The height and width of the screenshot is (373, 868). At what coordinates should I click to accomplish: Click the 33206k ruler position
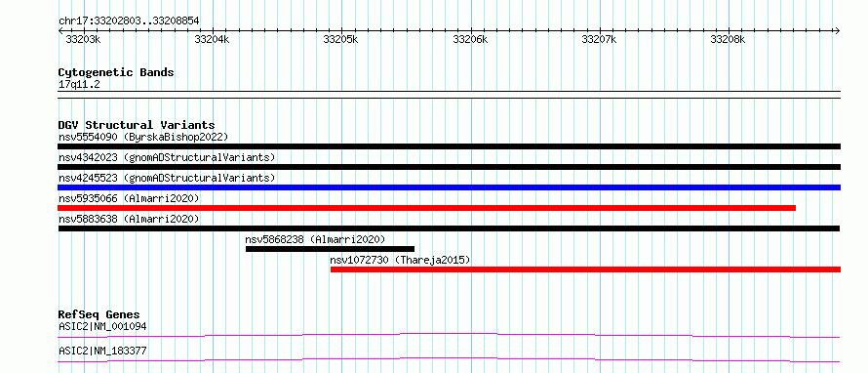(x=470, y=39)
